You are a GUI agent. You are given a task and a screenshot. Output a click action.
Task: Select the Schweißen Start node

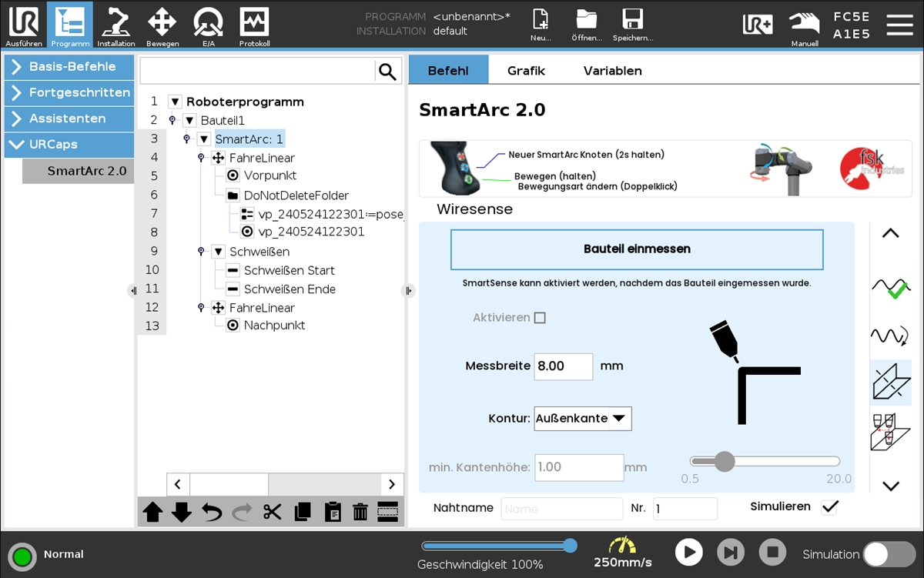click(290, 270)
